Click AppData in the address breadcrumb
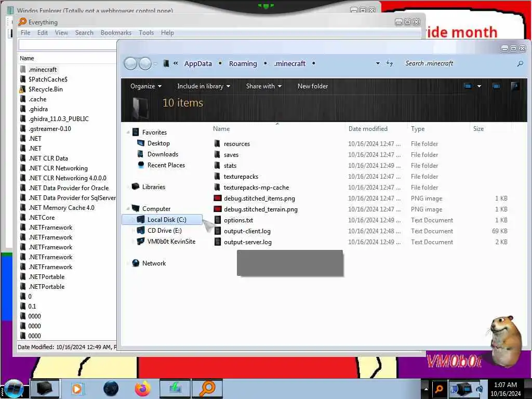The image size is (532, 399). [x=198, y=63]
